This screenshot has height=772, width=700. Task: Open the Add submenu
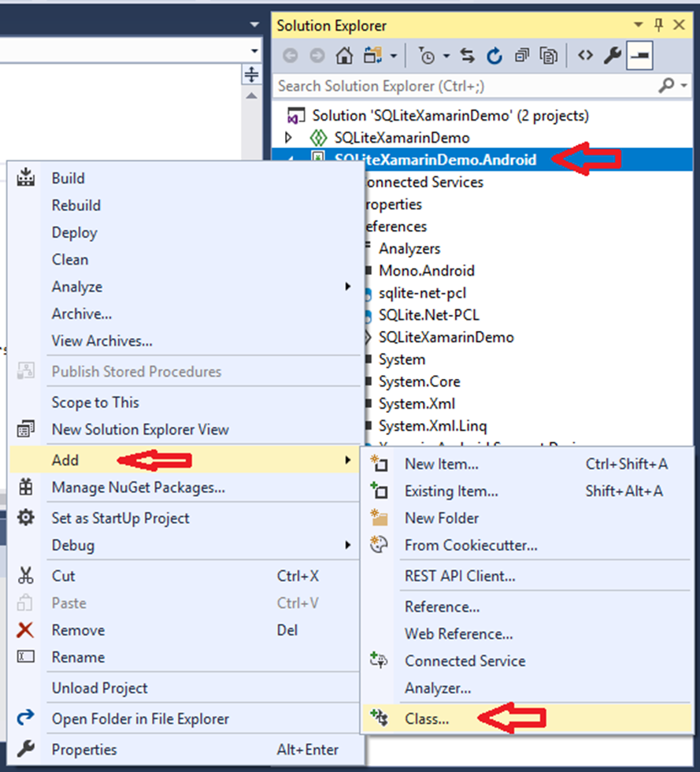coord(184,460)
